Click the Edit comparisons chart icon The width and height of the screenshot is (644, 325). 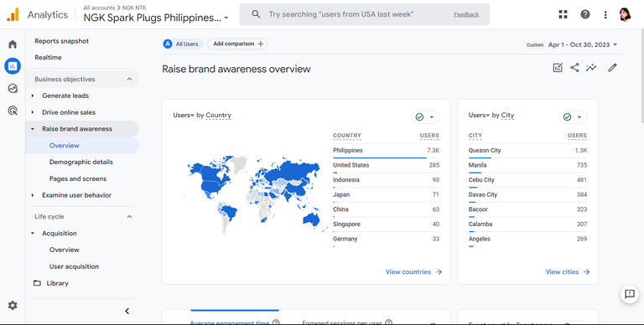pyautogui.click(x=558, y=68)
